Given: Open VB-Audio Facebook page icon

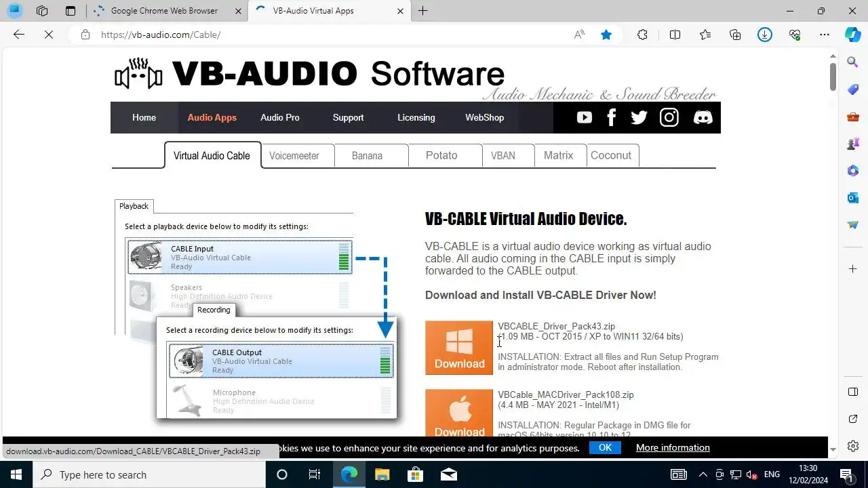Looking at the screenshot, I should click(612, 118).
